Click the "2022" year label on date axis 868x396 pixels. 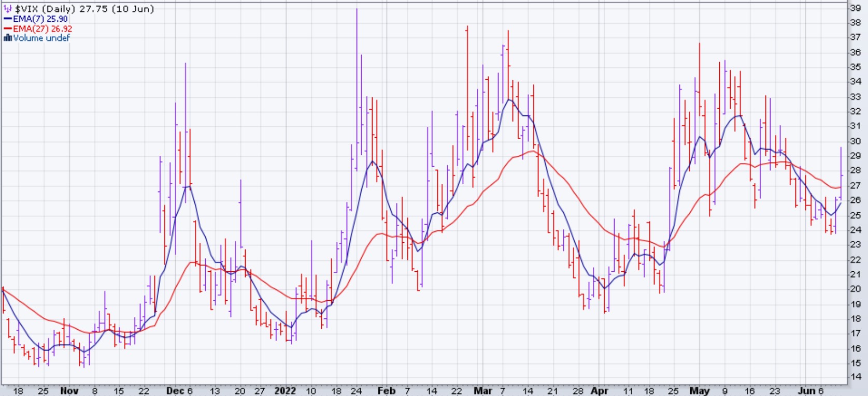click(x=285, y=391)
